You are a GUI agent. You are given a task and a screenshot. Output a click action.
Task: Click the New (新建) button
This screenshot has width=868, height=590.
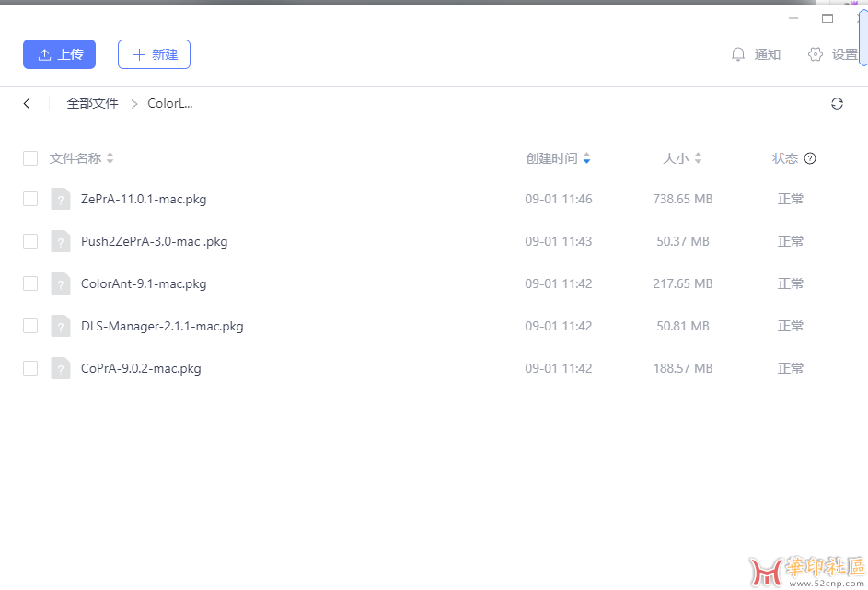[x=154, y=54]
